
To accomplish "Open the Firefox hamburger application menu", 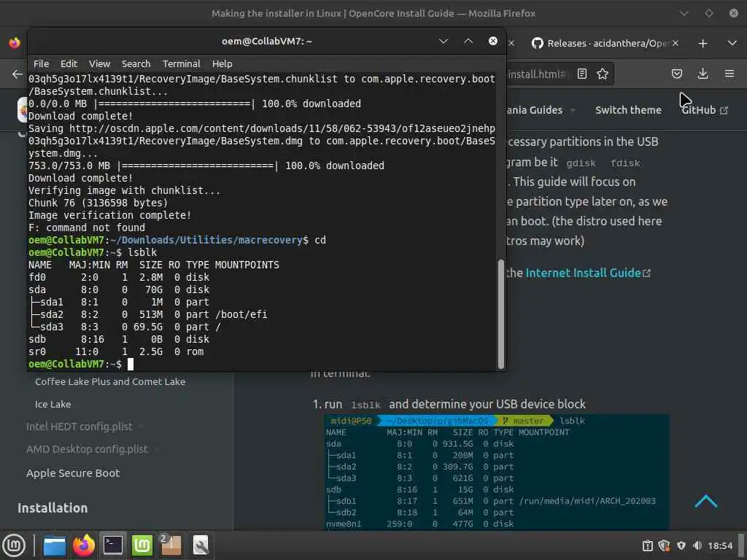I will [x=729, y=74].
